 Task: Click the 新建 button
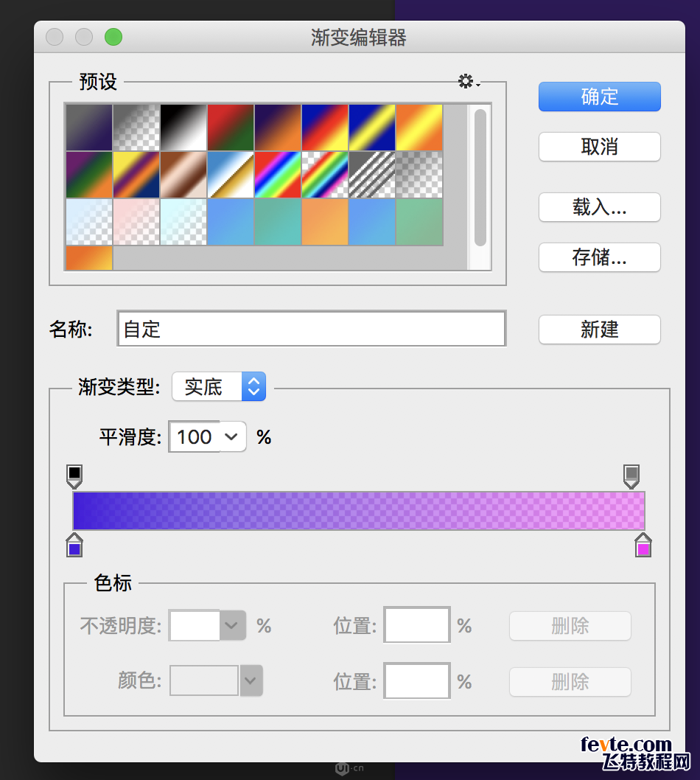pos(600,330)
